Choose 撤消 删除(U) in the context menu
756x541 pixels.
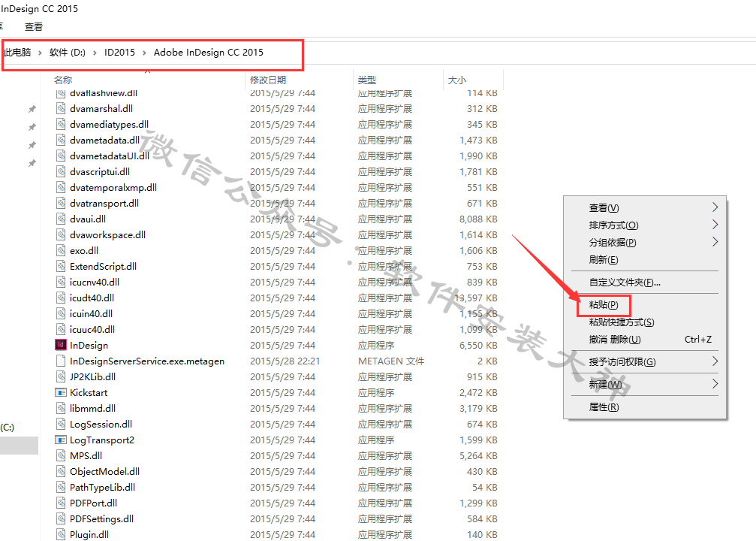click(615, 340)
